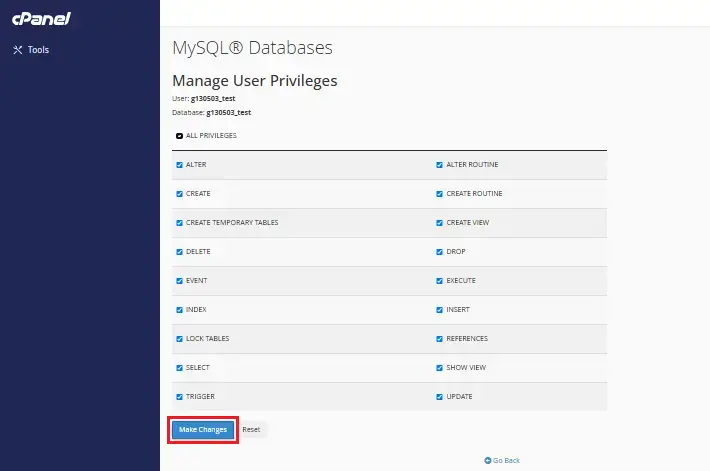The image size is (710, 471).
Task: Click the Manage User Privileges heading
Action: (x=255, y=81)
